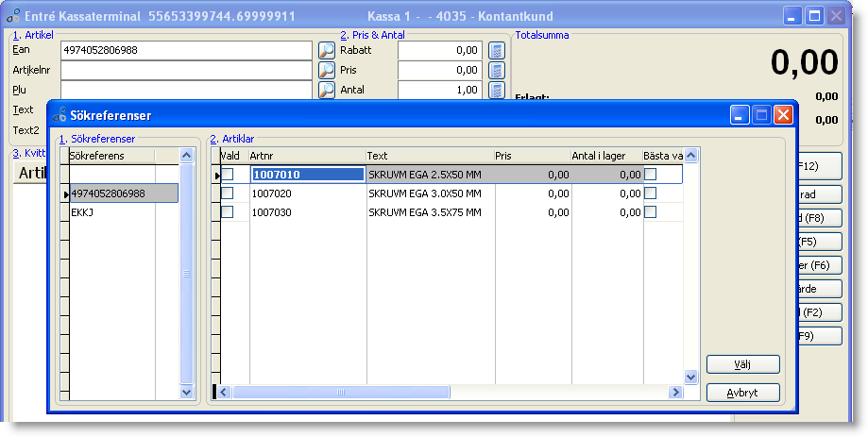
Task: Click the Pris cell of article 1007020
Action: pyautogui.click(x=533, y=193)
